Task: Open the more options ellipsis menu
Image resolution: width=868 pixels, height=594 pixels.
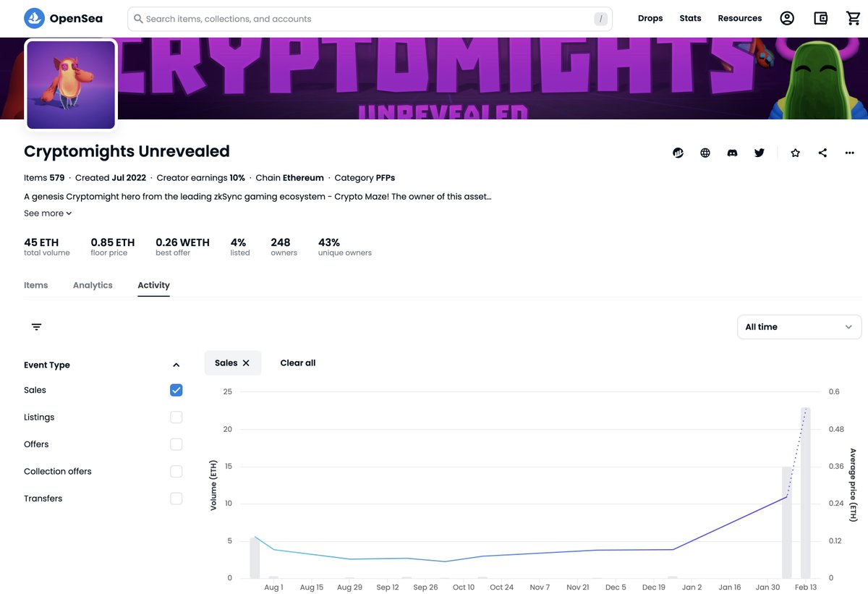Action: click(x=850, y=153)
